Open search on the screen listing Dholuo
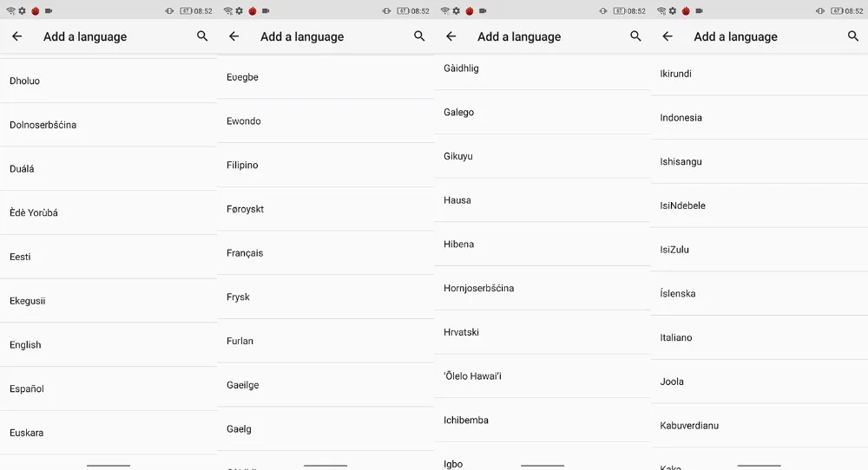868x470 pixels. [202, 36]
